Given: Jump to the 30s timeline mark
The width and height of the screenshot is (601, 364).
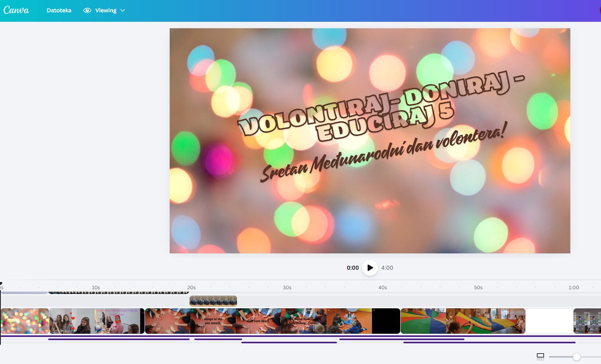Looking at the screenshot, I should point(287,288).
